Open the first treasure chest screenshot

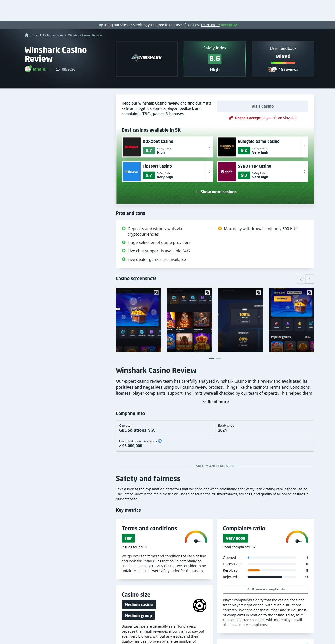tap(138, 320)
